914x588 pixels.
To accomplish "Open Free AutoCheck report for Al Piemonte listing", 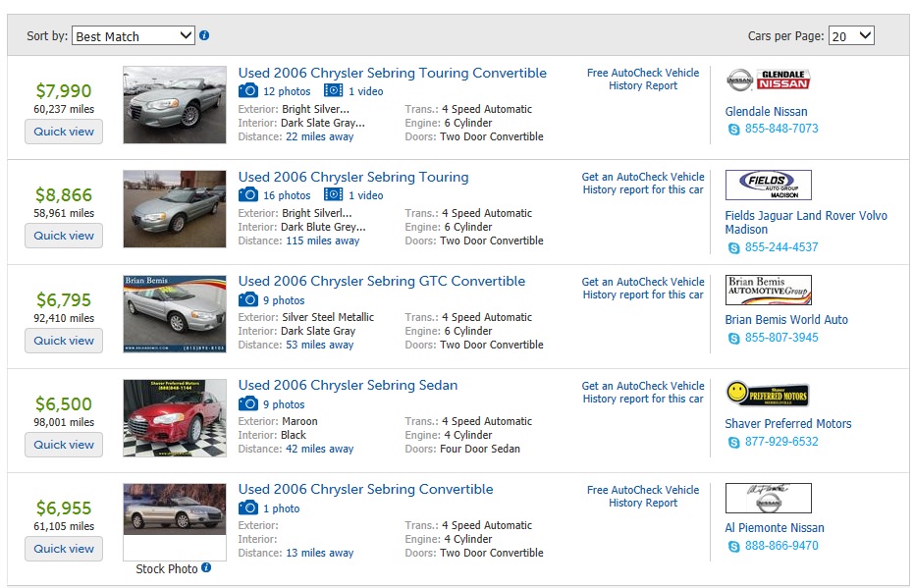I will [x=643, y=496].
